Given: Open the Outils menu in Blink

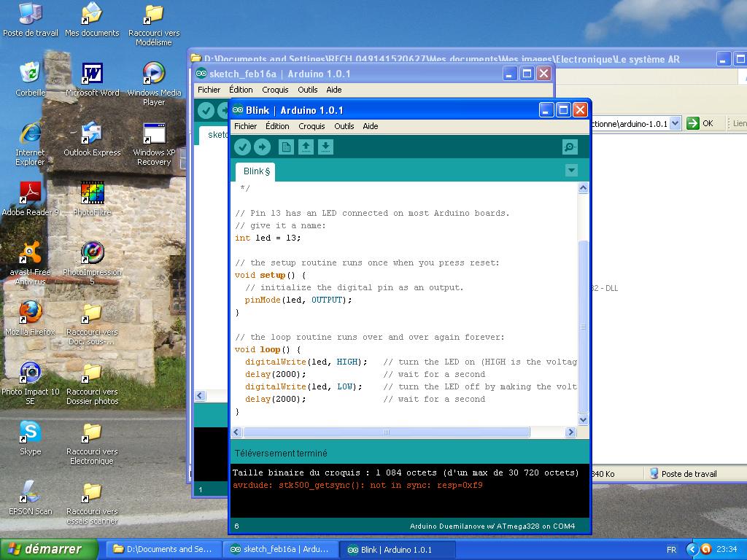Looking at the screenshot, I should (344, 126).
